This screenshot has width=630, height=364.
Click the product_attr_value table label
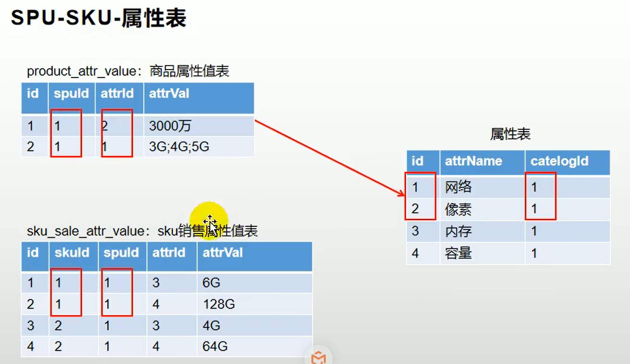(x=127, y=71)
